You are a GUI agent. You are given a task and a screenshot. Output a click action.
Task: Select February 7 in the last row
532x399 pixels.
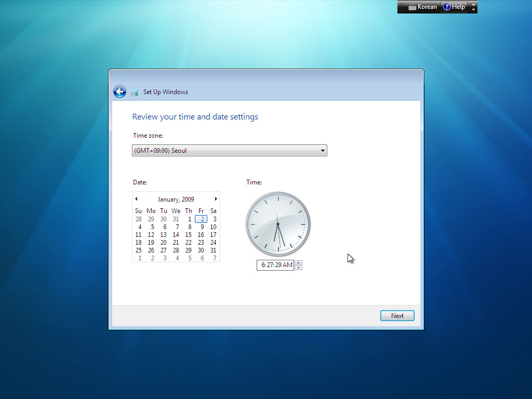point(215,258)
